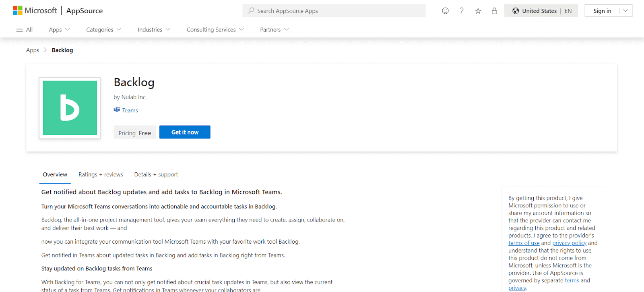Screen dimensions: 644x292
Task: Click the Search AppSource Apps field
Action: [334, 11]
